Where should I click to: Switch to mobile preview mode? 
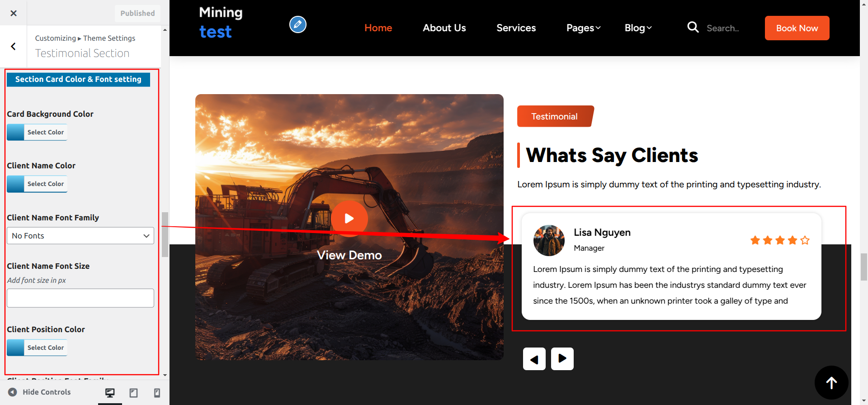point(157,392)
